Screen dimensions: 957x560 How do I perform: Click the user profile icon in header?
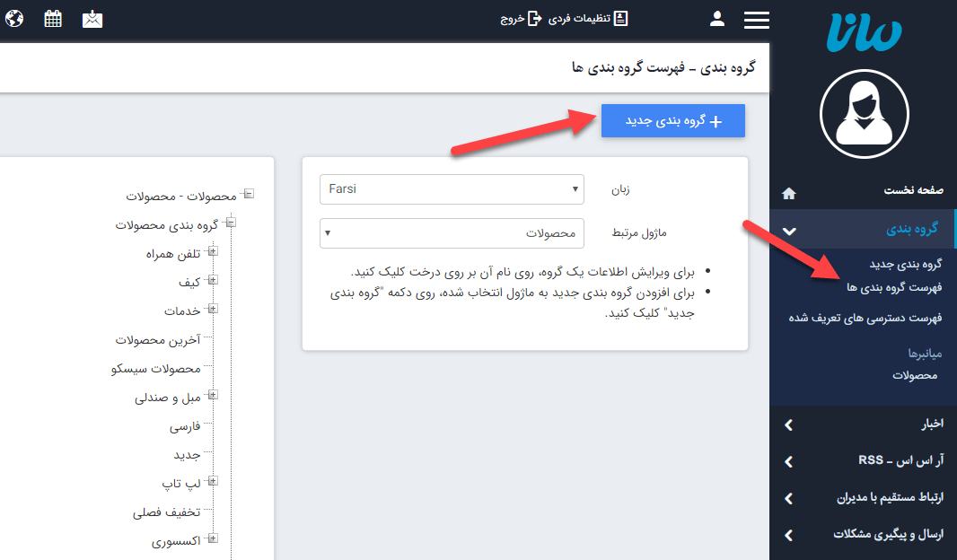tap(717, 19)
